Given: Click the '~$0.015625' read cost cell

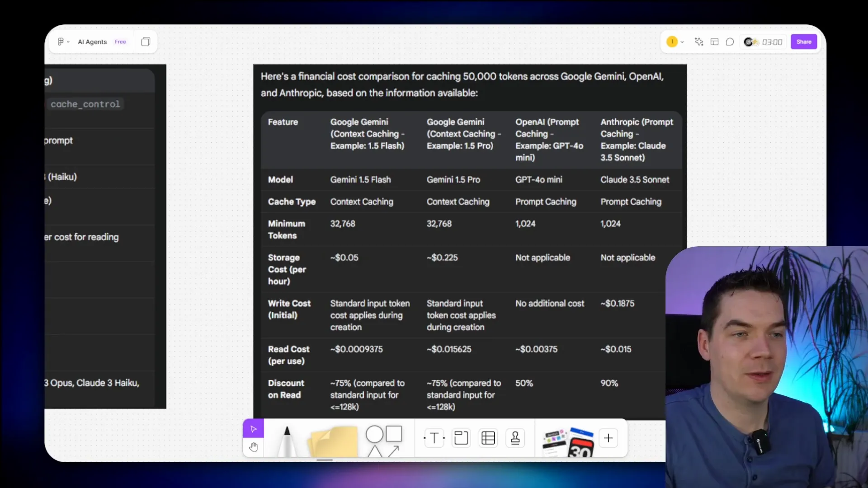Looking at the screenshot, I should coord(449,349).
